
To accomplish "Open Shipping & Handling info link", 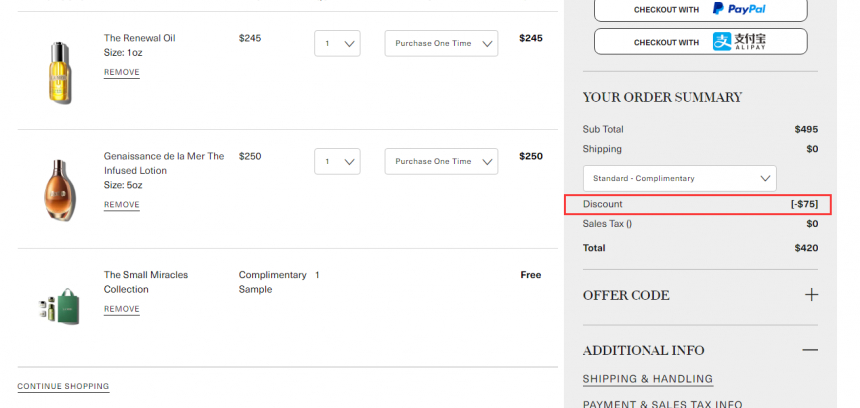I will tap(648, 379).
